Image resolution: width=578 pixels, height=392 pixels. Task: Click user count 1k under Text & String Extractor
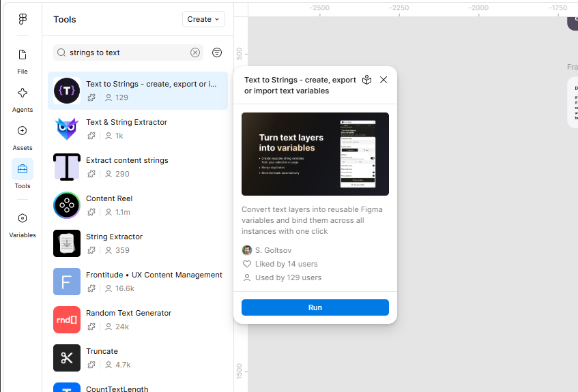click(x=119, y=136)
